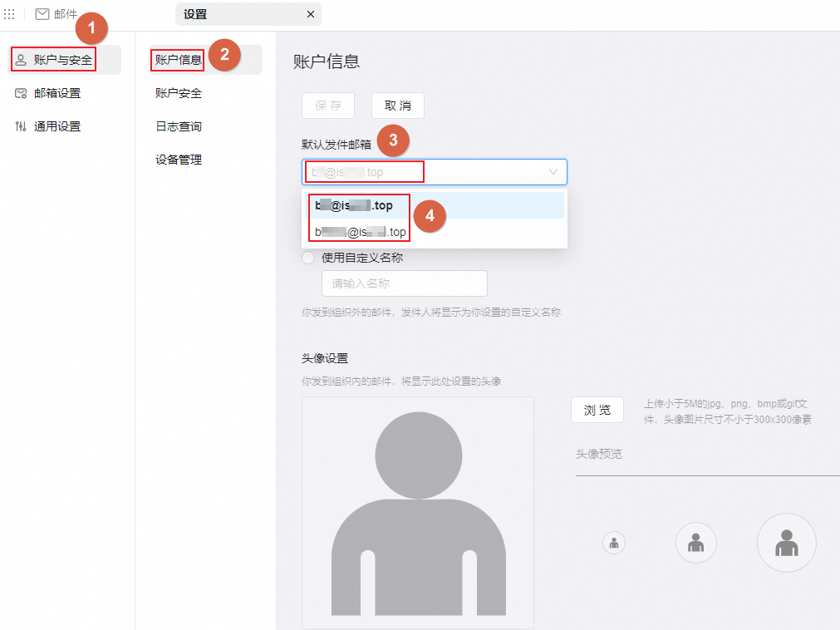Click the smallest avatar preview icon
Viewport: 840px width, 630px height.
[x=613, y=542]
